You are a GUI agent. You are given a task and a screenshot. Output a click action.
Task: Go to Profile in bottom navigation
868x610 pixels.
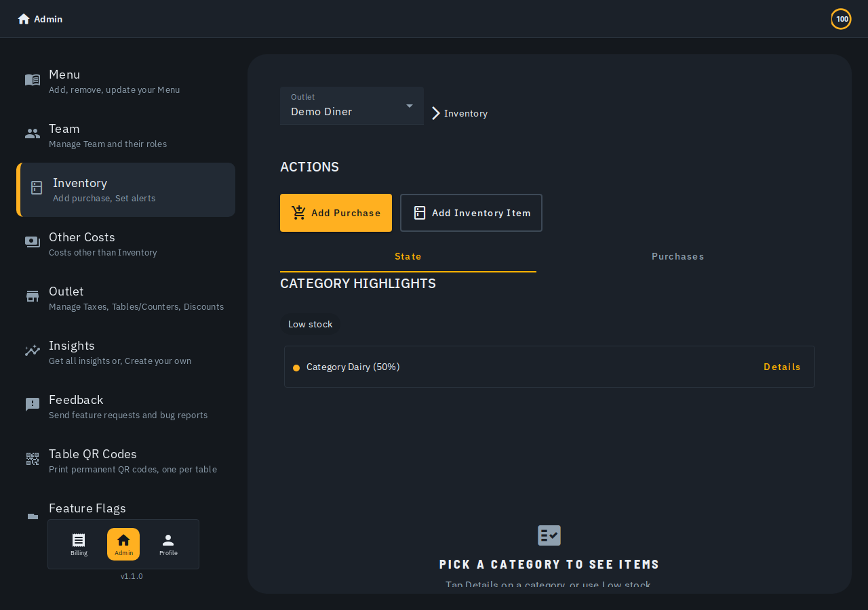(x=168, y=544)
